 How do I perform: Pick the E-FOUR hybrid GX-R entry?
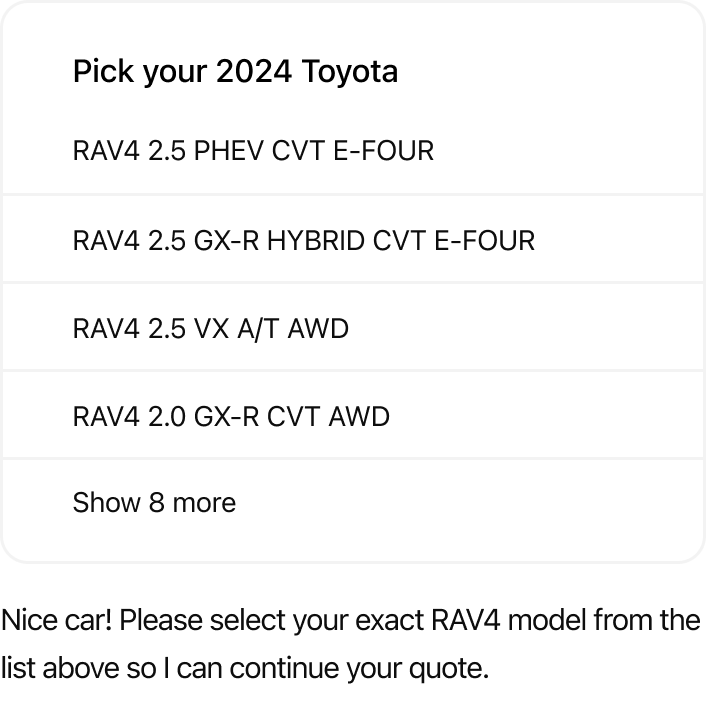303,240
